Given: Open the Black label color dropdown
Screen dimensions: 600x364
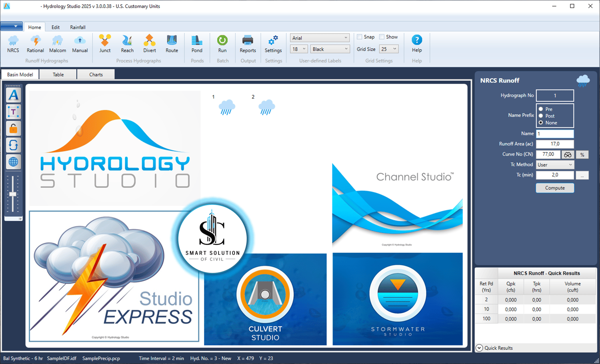Looking at the screenshot, I should [x=330, y=49].
